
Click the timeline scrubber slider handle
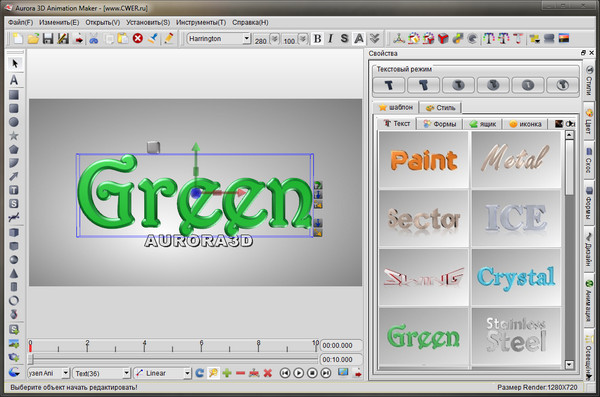click(x=31, y=359)
